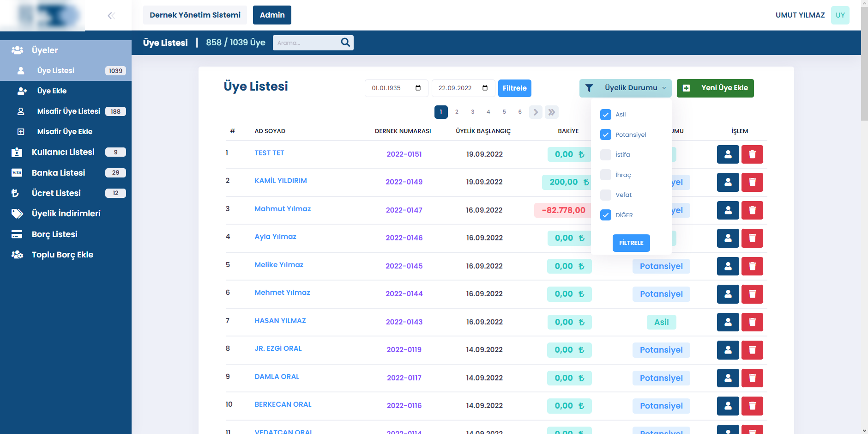This screenshot has height=434, width=868.
Task: Open the Mahmut Yılmaz member link
Action: [283, 209]
